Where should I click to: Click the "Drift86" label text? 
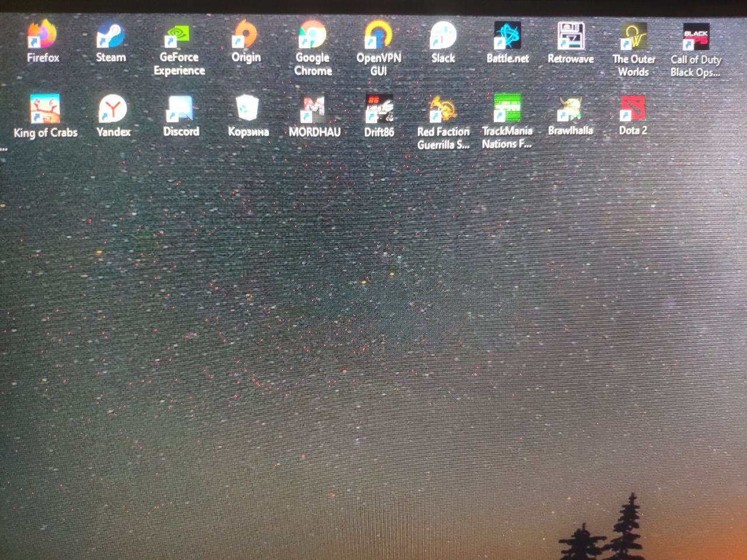pos(379,132)
